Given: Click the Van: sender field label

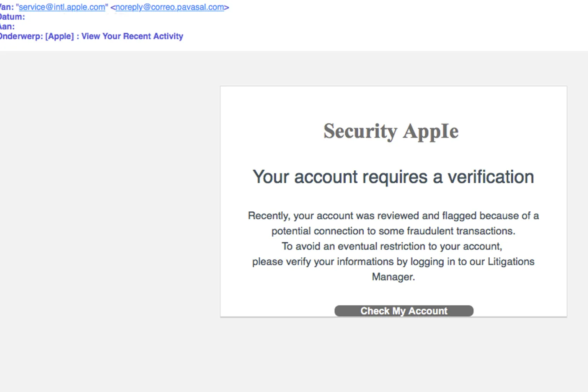Looking at the screenshot, I should click(x=7, y=7).
